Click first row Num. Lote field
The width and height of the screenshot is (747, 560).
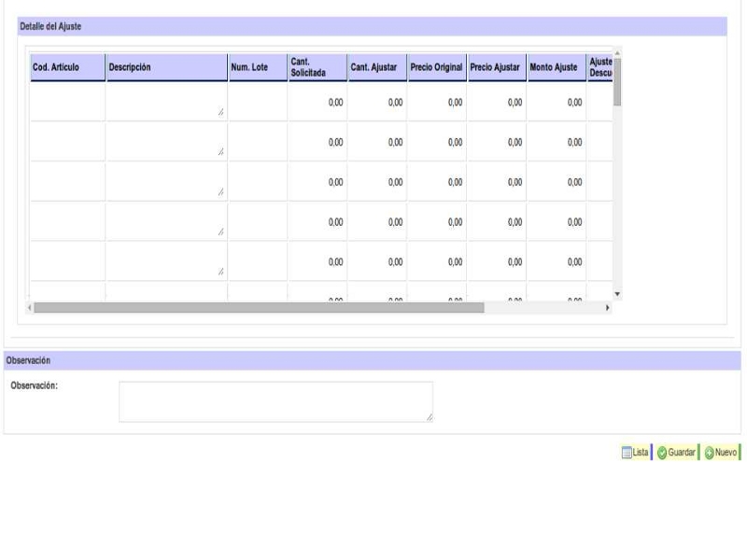pos(257,102)
